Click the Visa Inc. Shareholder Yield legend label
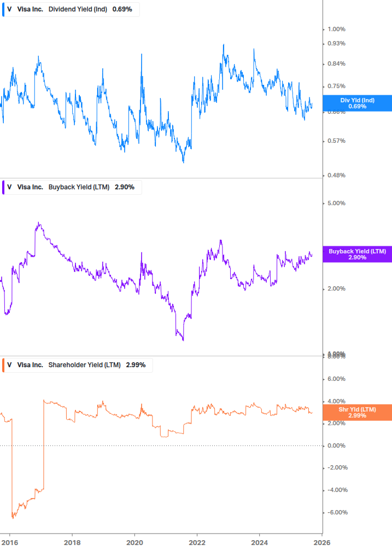Image resolution: width=392 pixels, height=550 pixels. click(x=78, y=365)
